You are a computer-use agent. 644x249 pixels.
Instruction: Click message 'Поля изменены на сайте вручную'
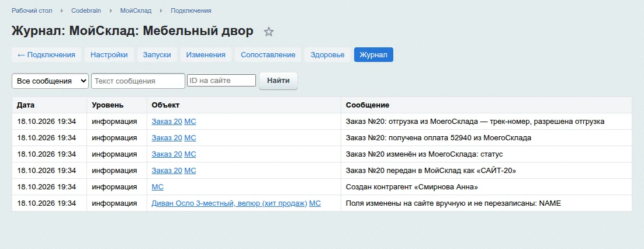[x=453, y=203]
